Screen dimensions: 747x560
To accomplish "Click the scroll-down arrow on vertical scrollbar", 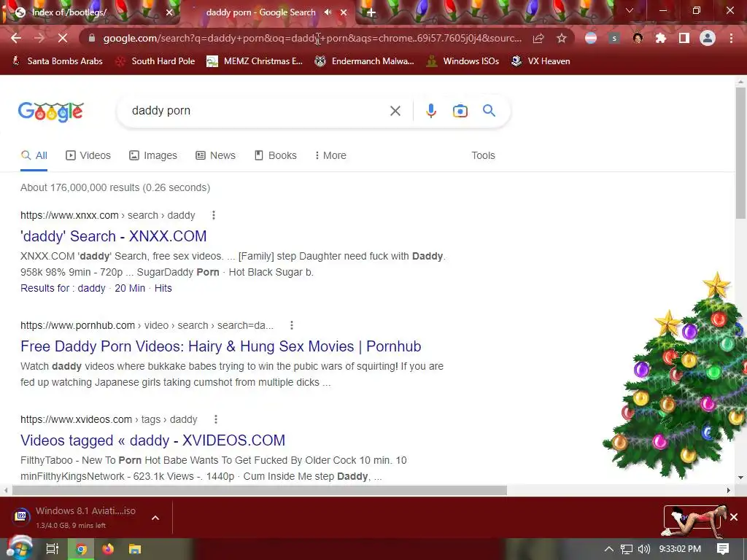I will 740,477.
